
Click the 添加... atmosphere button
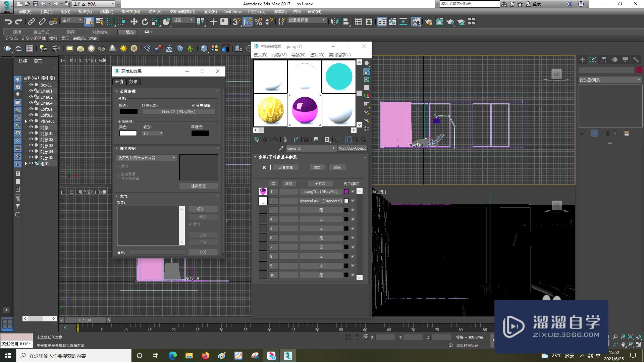pos(203,209)
